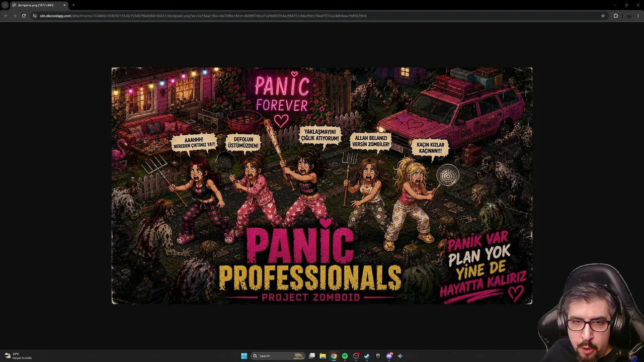Screen dimensions: 644x362
Task: Switch to Google Chrome in the taskbar
Action: click(x=334, y=356)
